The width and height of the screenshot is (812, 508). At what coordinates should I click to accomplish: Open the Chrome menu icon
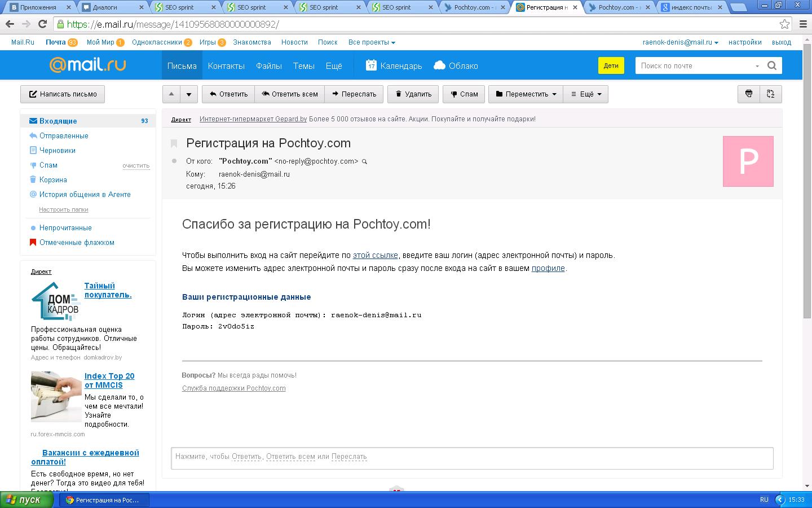803,24
